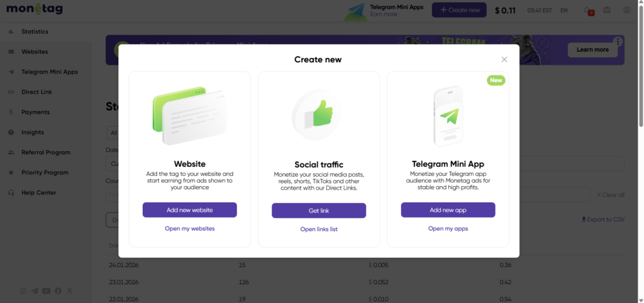
Task: Click the 0.36 cell
Action: tap(505, 265)
